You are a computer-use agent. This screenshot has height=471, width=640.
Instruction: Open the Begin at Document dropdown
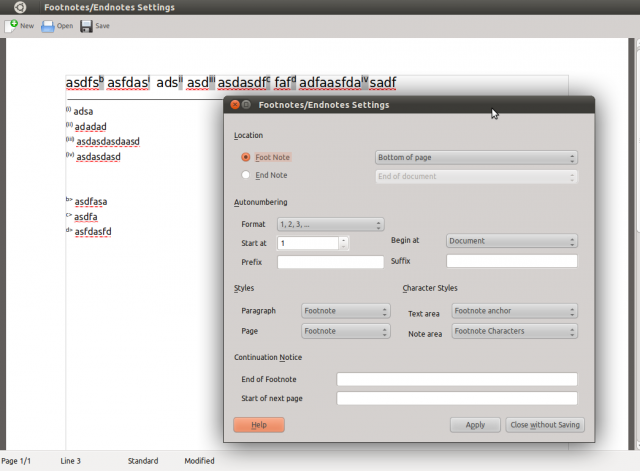512,241
